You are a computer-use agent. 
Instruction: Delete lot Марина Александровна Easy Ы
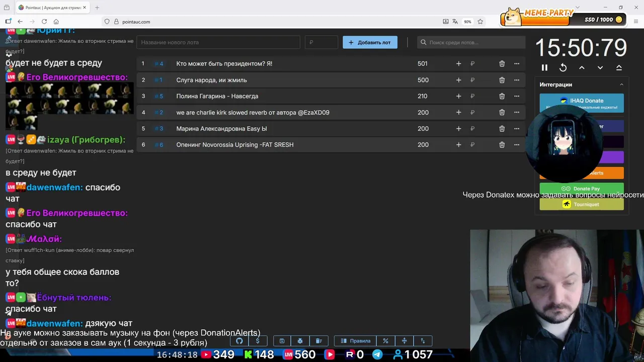pos(502,129)
